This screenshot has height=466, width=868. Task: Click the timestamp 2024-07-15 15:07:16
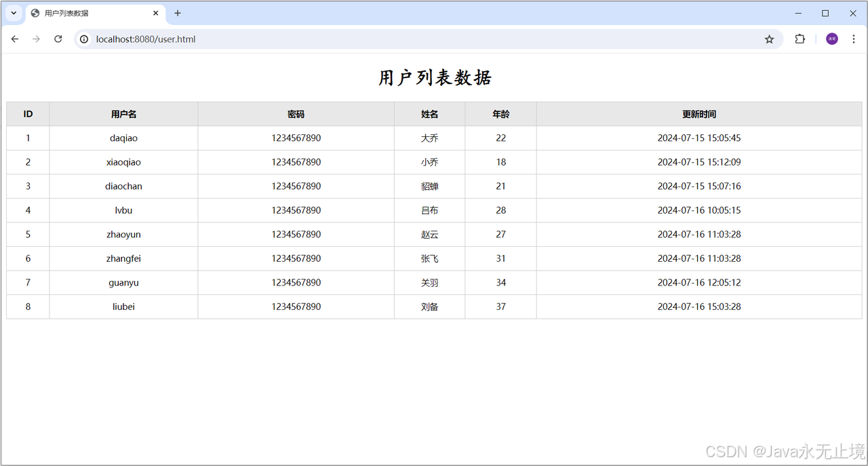(699, 187)
